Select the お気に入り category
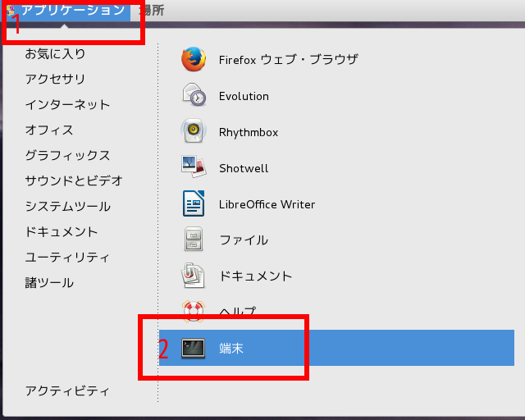525x420 pixels. [x=55, y=53]
